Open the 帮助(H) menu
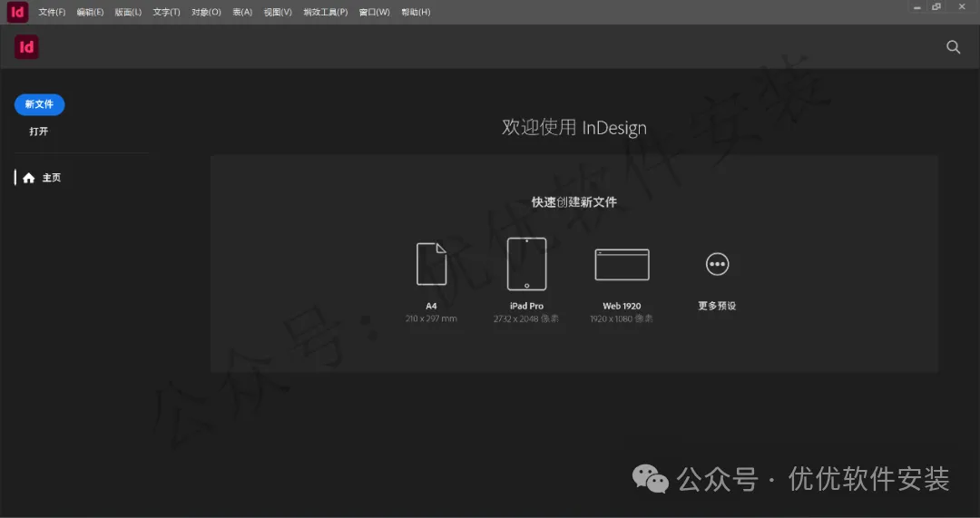 (x=416, y=13)
